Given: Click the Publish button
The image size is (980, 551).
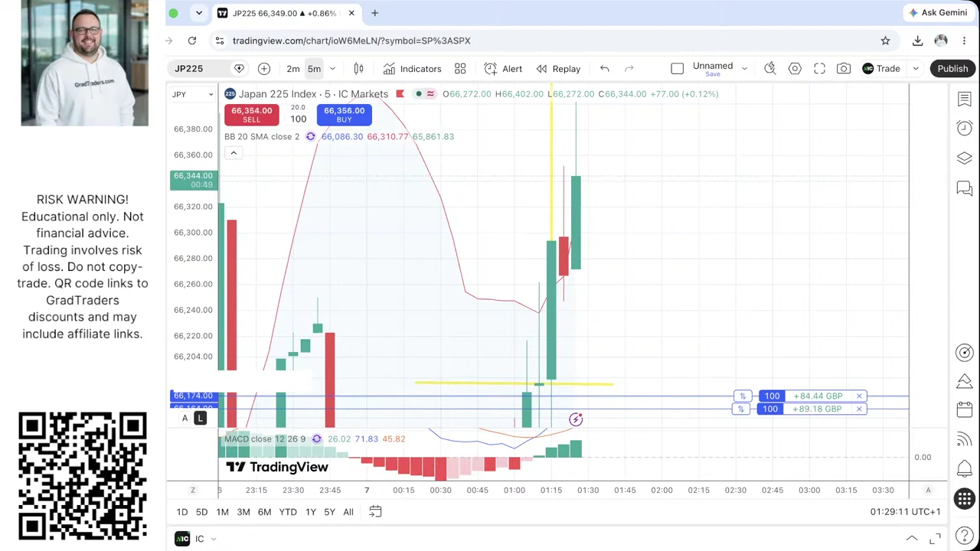Looking at the screenshot, I should (x=952, y=69).
